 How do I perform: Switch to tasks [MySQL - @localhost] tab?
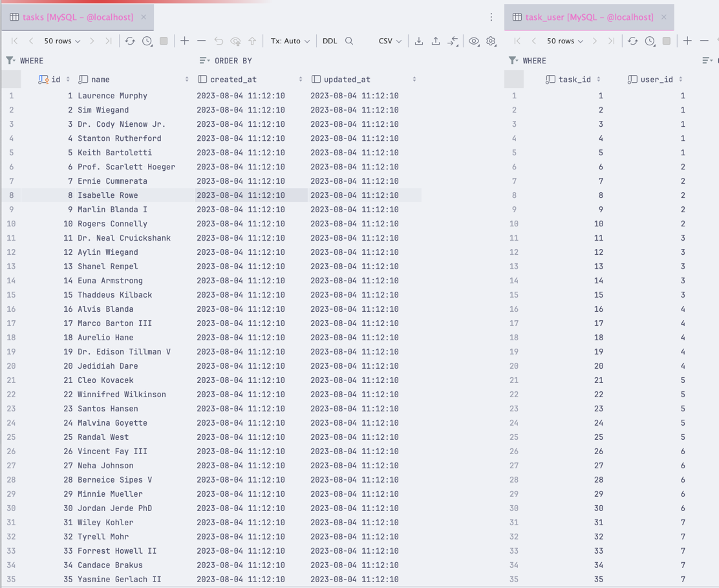78,17
